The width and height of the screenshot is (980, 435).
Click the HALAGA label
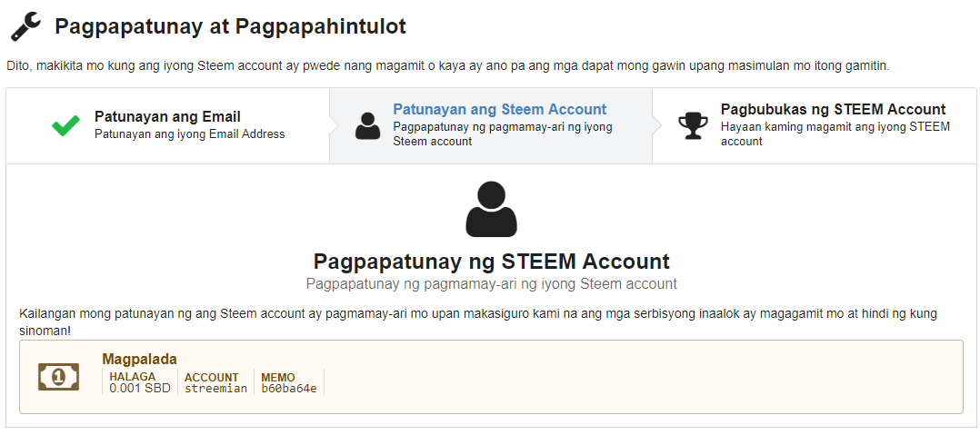click(133, 377)
